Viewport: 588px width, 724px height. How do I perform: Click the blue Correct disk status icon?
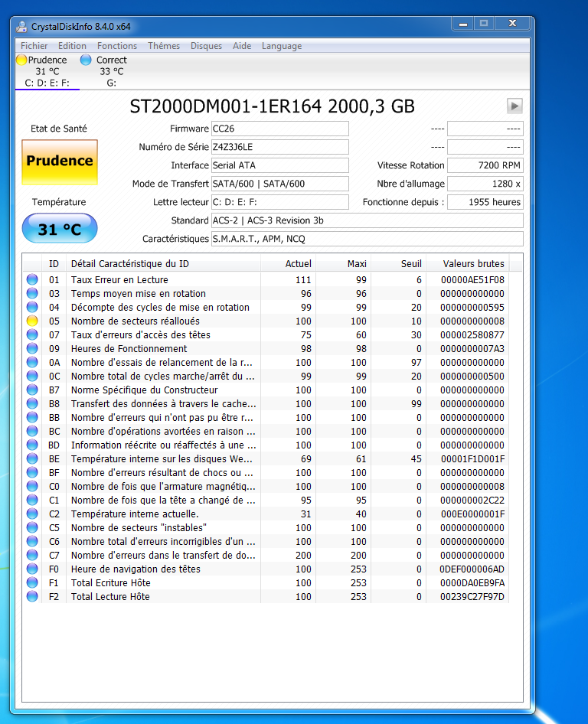(86, 60)
